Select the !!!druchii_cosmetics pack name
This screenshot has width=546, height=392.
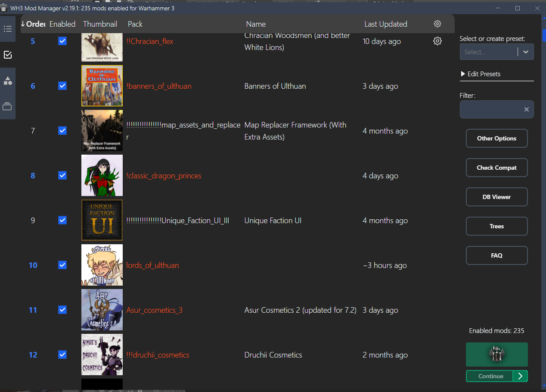coord(158,355)
